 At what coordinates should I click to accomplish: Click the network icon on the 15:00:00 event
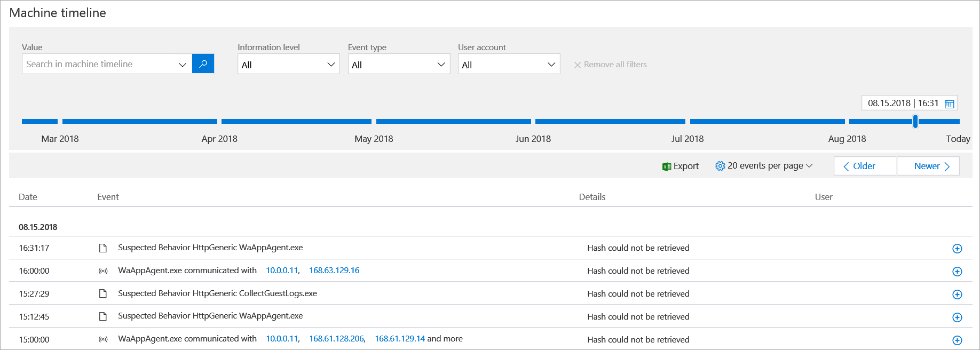(x=103, y=339)
